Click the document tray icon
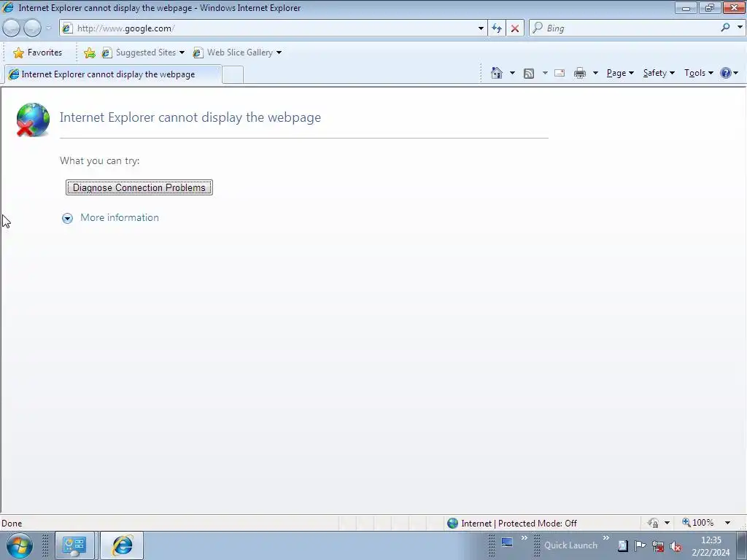This screenshot has width=747, height=560. pos(623,545)
